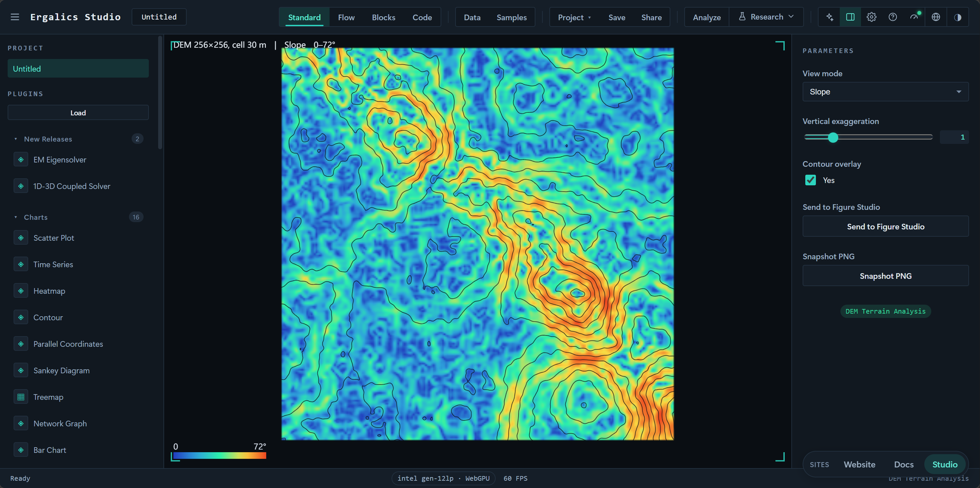Toggle the side panel layout icon
This screenshot has width=980, height=488.
tap(850, 17)
